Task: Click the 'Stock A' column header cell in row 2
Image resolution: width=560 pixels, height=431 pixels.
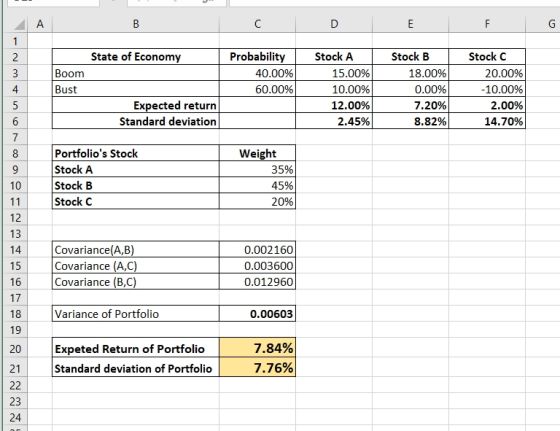Action: [x=334, y=57]
